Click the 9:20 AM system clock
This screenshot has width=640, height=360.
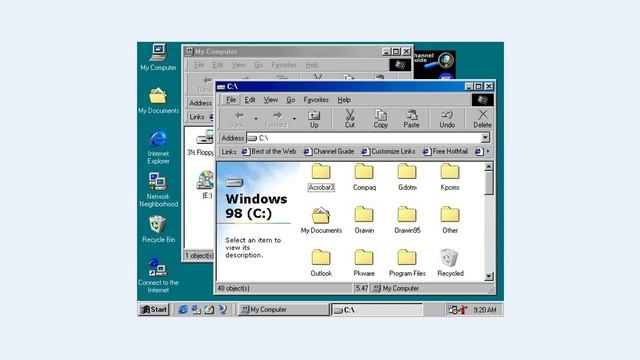pyautogui.click(x=485, y=310)
